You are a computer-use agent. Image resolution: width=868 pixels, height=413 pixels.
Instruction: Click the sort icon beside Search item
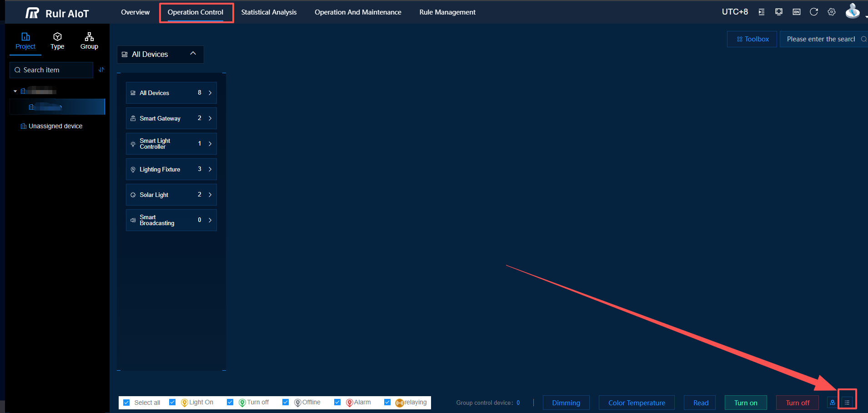tap(101, 70)
